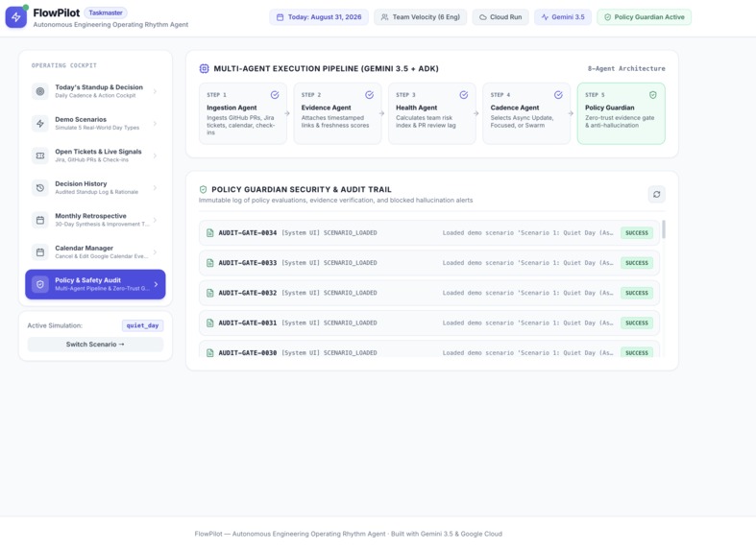Click SUCCESS badge on AUDIT-GATE-0033
The height and width of the screenshot is (550, 756).
click(637, 263)
